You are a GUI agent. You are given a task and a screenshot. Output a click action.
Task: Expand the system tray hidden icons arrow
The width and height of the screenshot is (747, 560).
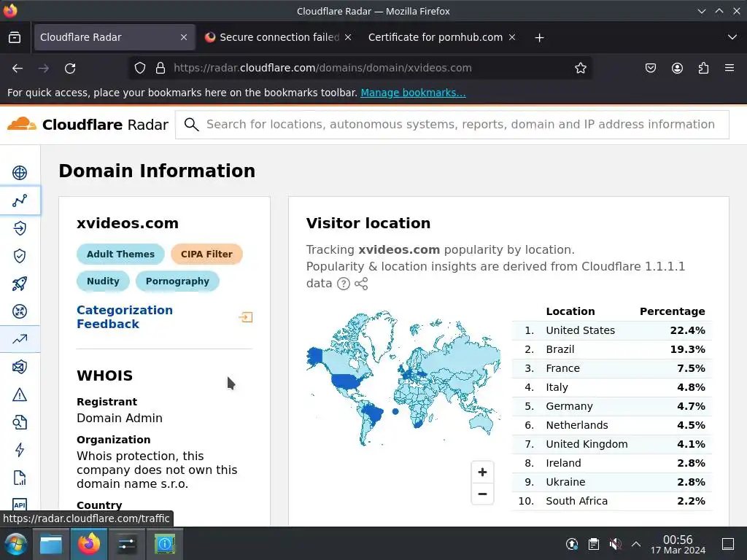pyautogui.click(x=636, y=544)
